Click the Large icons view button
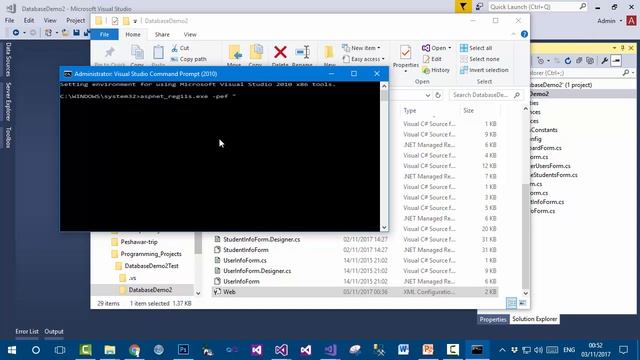 pyautogui.click(x=522, y=303)
